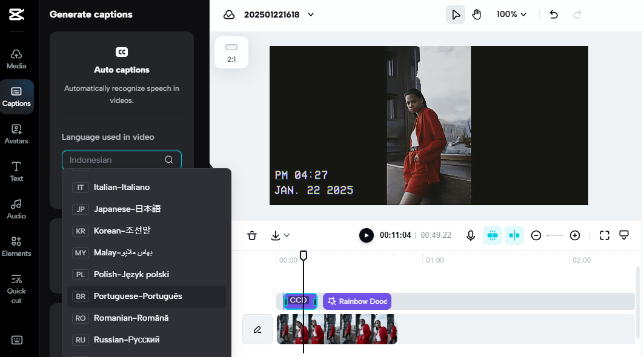Viewport: 644px width, 357px height.
Task: Select Portuguese-Português option
Action: click(x=147, y=296)
